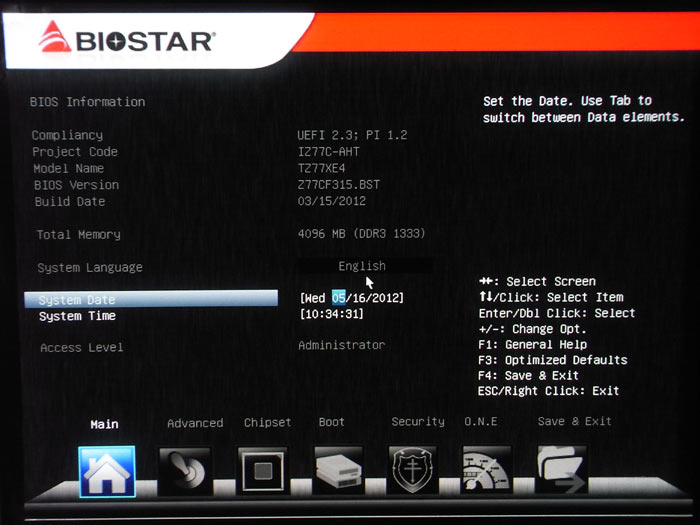Image resolution: width=700 pixels, height=525 pixels.
Task: Click the Administrator value
Action: (342, 345)
